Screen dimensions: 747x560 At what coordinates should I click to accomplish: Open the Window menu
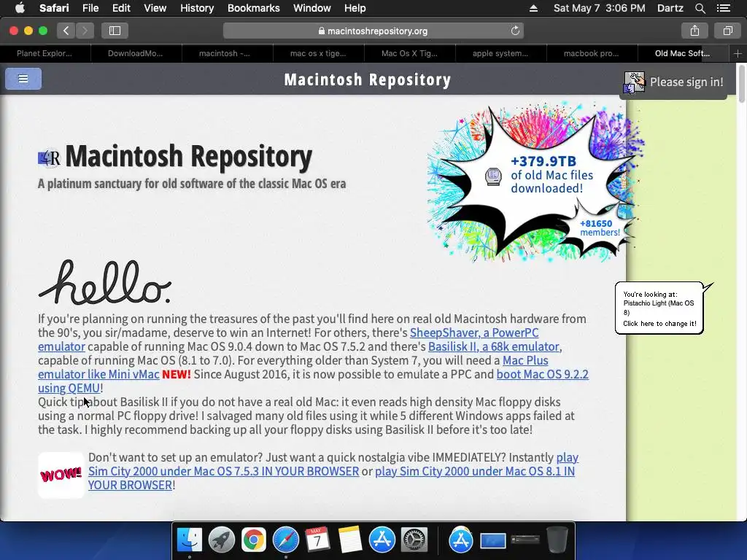pos(311,8)
